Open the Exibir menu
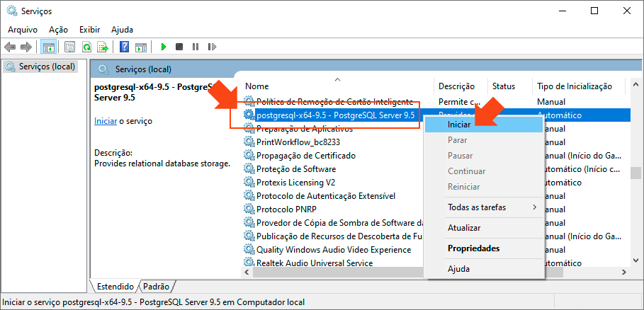The image size is (644, 310). (89, 30)
